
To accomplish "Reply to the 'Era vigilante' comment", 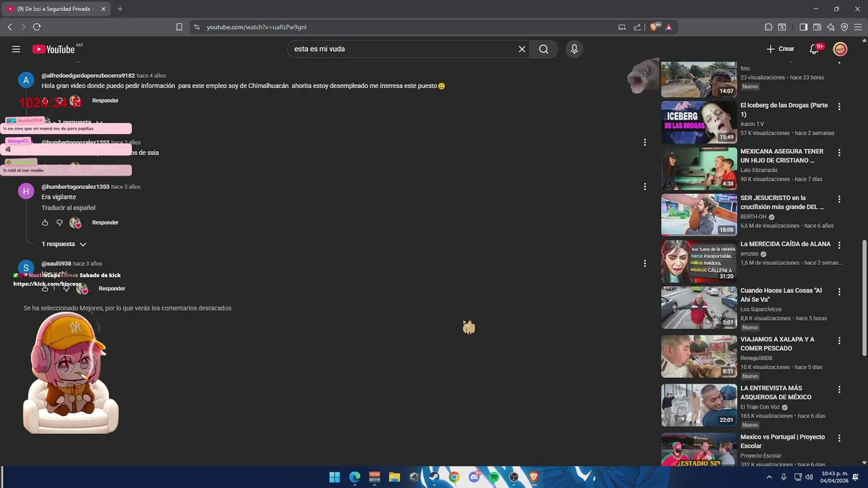I will point(105,222).
